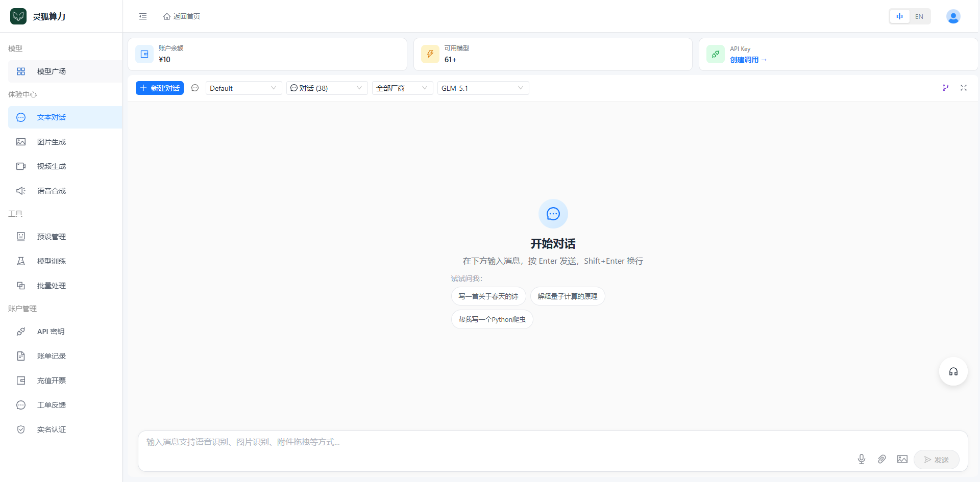Choose suggestion 解释量子计算的原理
The width and height of the screenshot is (980, 482).
tap(568, 296)
